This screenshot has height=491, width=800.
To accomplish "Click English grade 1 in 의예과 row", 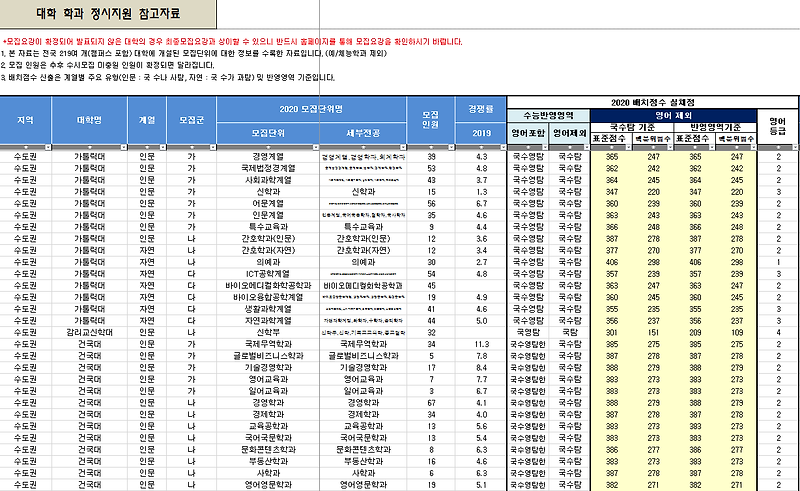I will (x=778, y=262).
